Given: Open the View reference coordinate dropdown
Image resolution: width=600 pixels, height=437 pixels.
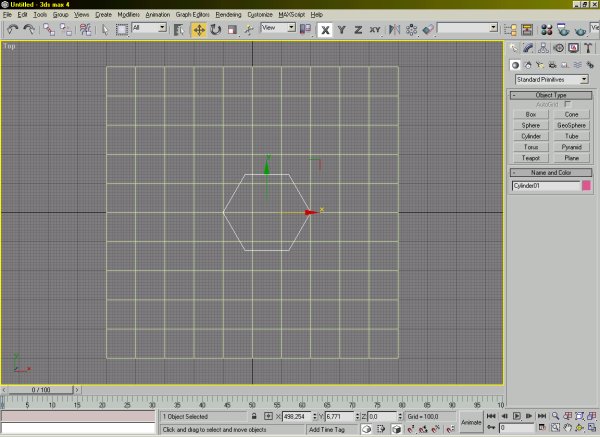Looking at the screenshot, I should point(278,28).
